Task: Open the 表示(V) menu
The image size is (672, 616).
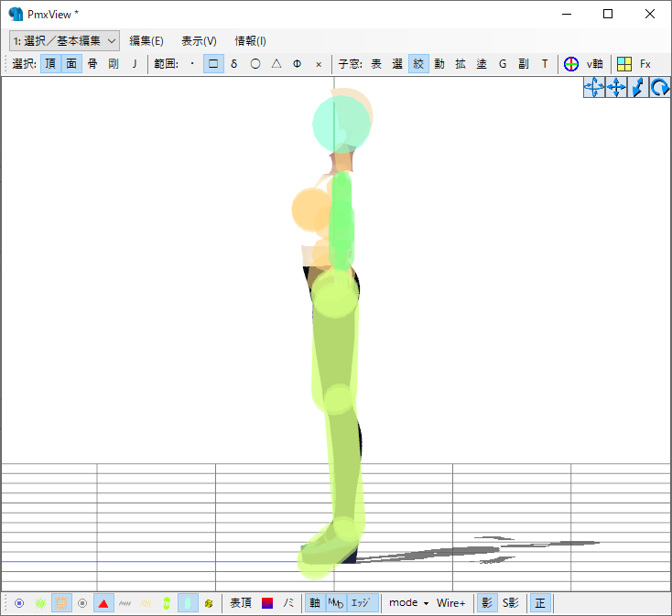Action: [x=199, y=41]
